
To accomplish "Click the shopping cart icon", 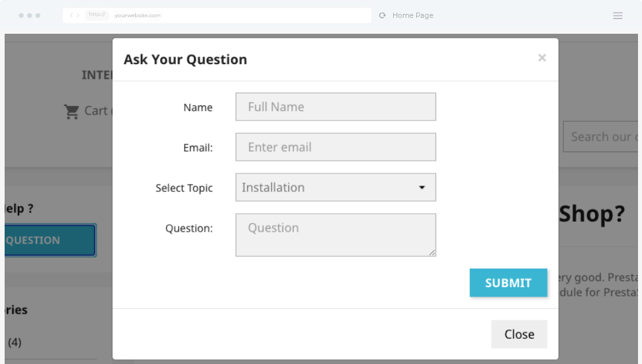I will [71, 112].
